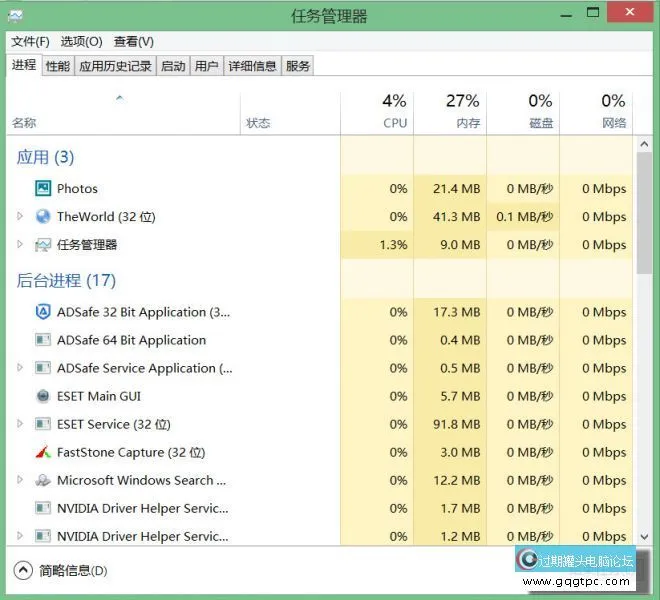Expand the ESET Service (32 位) entry

20,424
